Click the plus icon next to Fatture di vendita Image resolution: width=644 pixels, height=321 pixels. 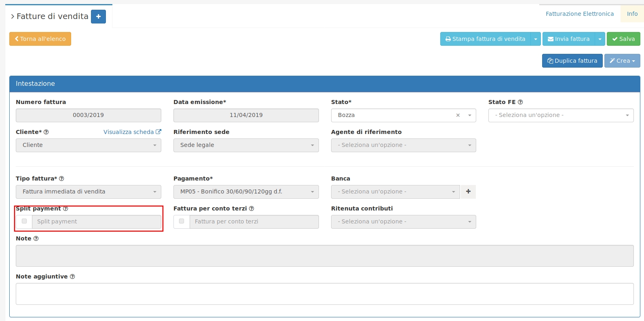[x=98, y=17]
